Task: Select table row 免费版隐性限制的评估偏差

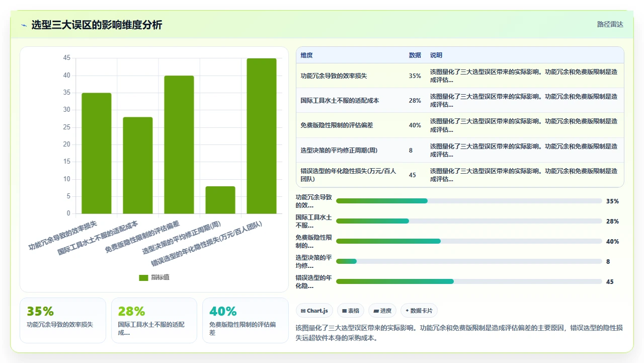Action: [x=460, y=125]
